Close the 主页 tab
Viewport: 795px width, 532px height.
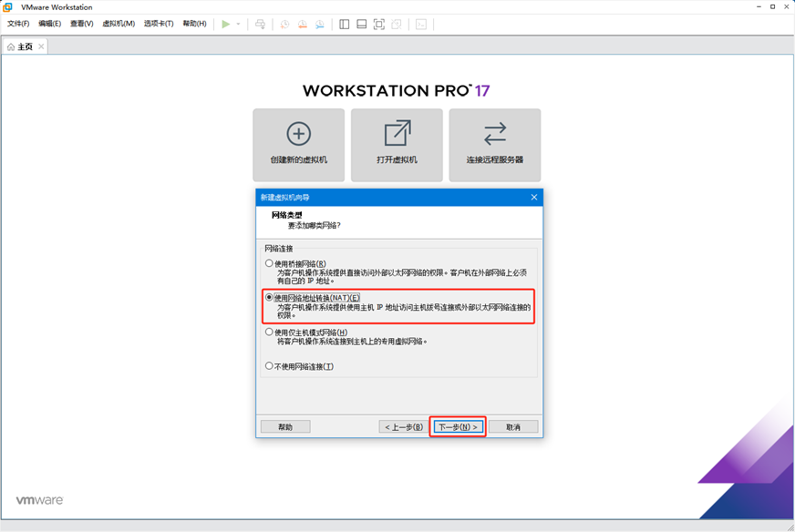pos(41,46)
